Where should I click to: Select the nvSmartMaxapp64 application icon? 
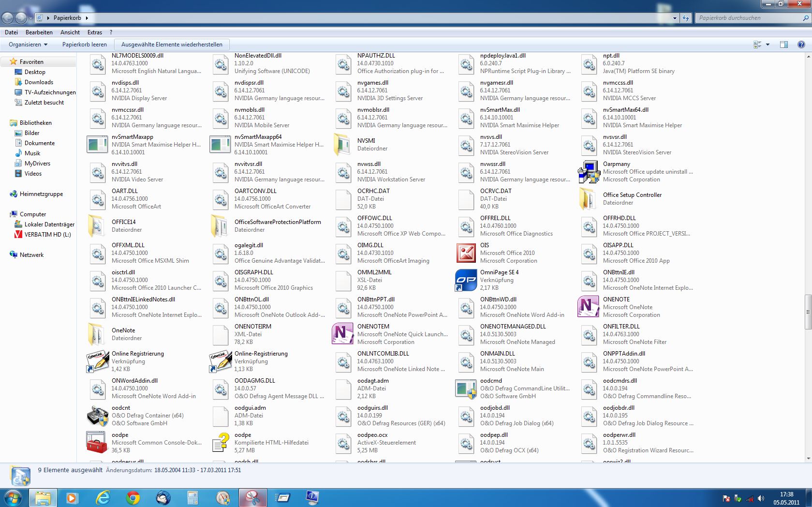[220, 145]
